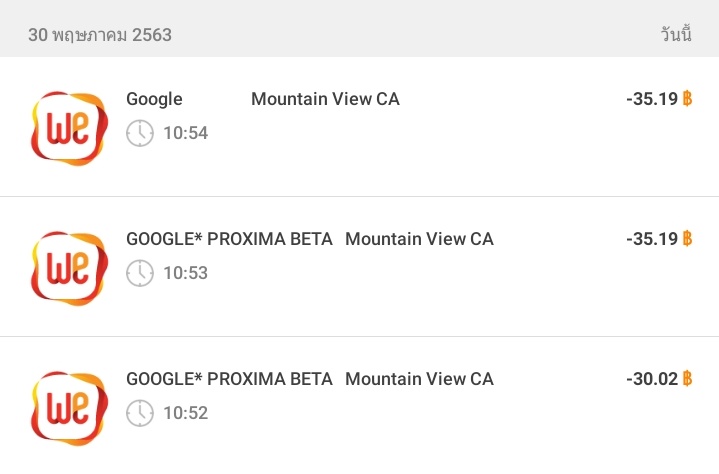Click the 10:52 timestamp text

(186, 413)
